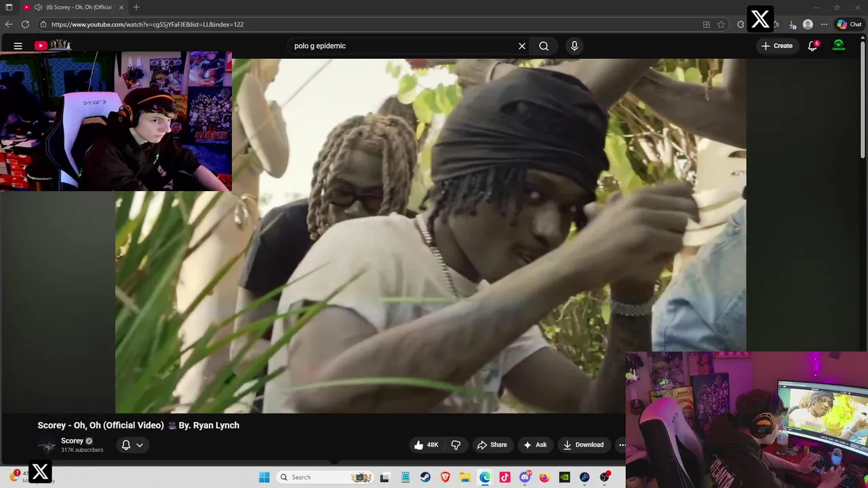Open Discord from taskbar

coord(525,477)
